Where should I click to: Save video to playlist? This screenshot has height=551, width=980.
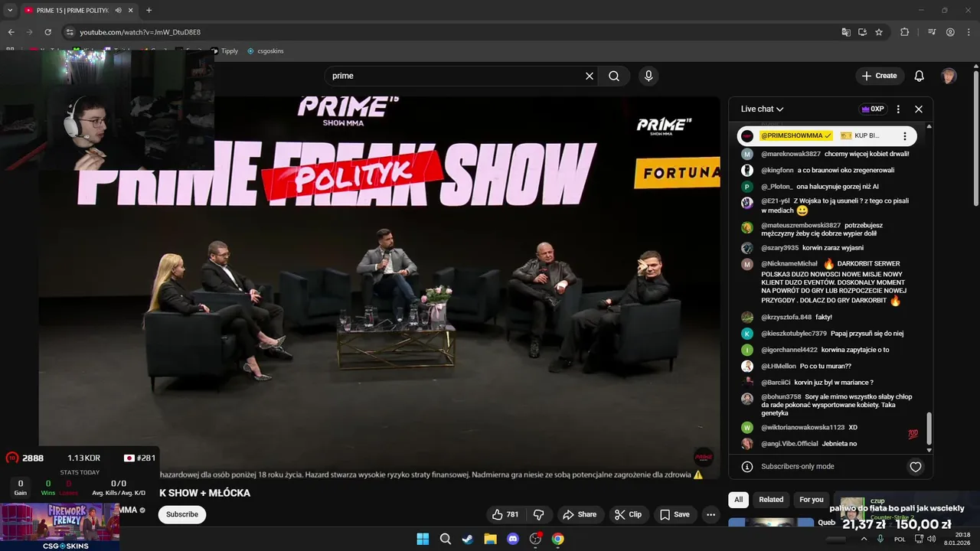[x=675, y=514]
